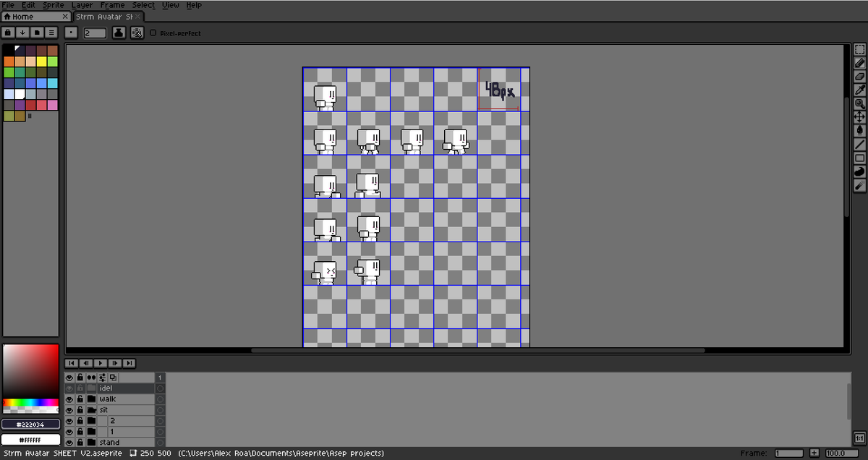
Task: Hide the layer named 2
Action: click(70, 421)
